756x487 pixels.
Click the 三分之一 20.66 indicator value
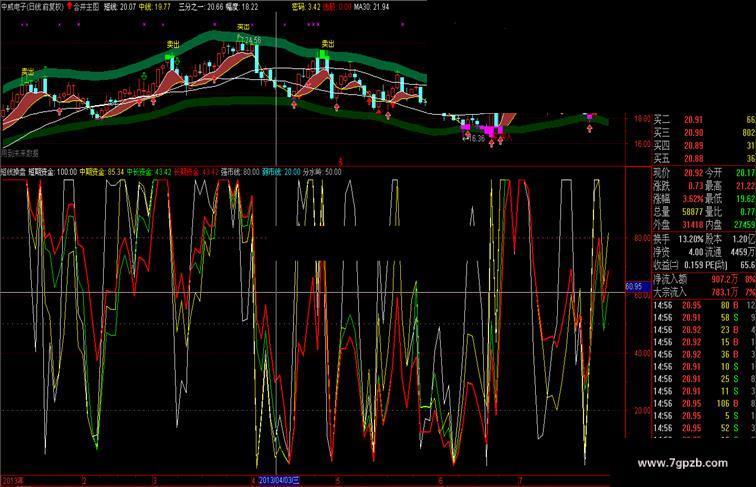click(x=201, y=7)
